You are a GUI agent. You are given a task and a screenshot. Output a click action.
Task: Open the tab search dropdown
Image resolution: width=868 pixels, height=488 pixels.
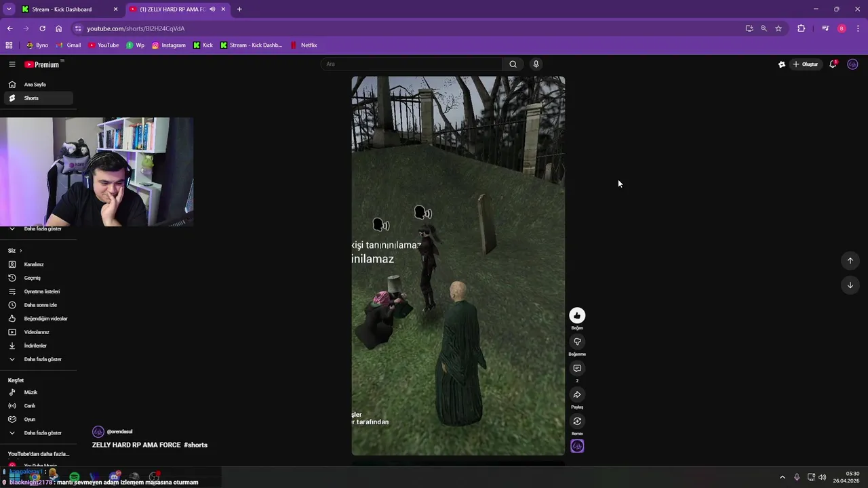9,9
